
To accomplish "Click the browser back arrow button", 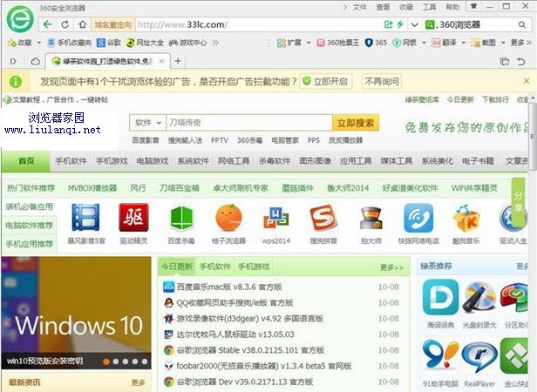I will tap(47, 24).
